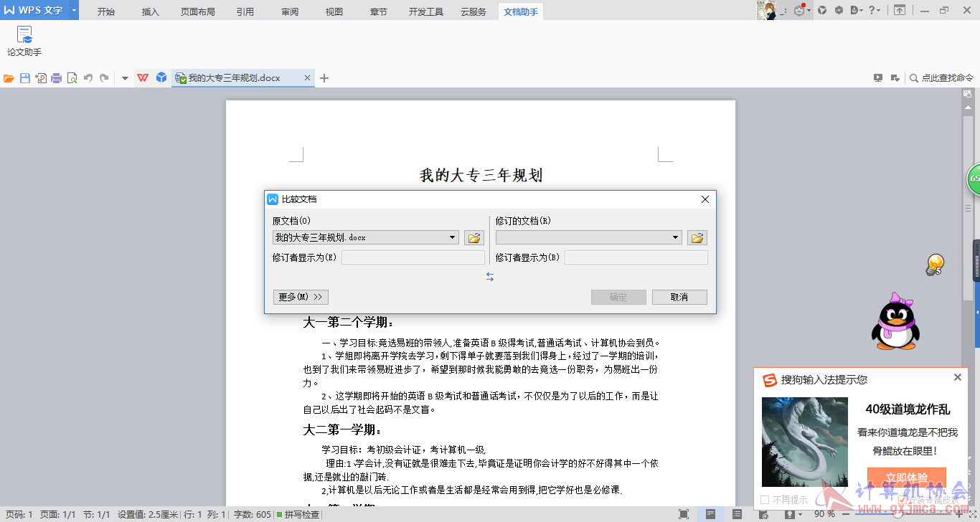Click 立即体验 button in Sogou popup
980x522 pixels.
click(907, 478)
